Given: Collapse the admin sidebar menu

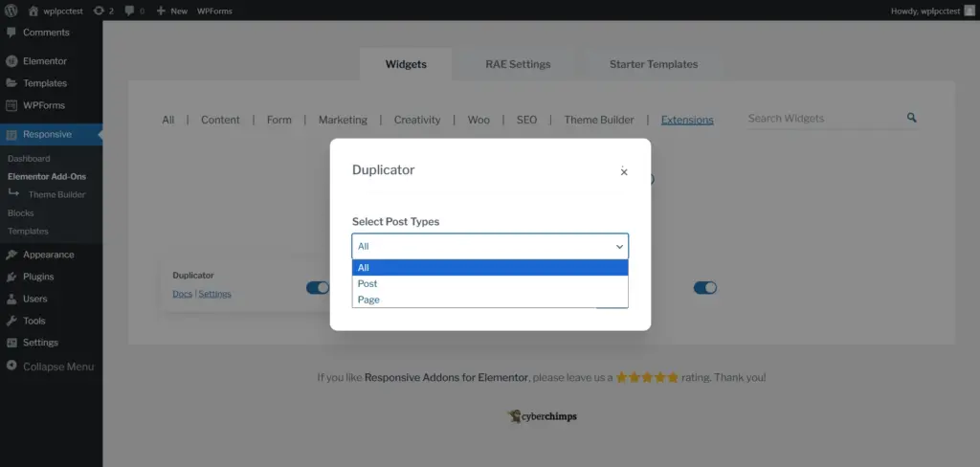Looking at the screenshot, I should point(51,367).
